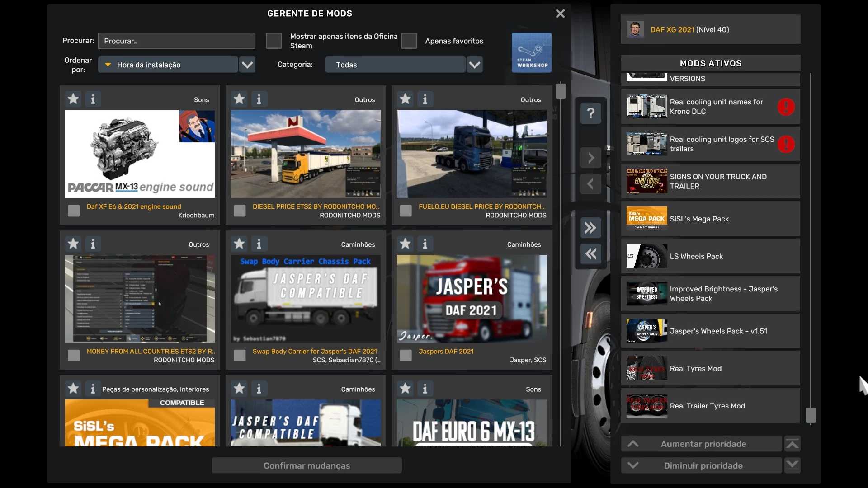
Task: Click Confirmar mudanças button
Action: 307,465
